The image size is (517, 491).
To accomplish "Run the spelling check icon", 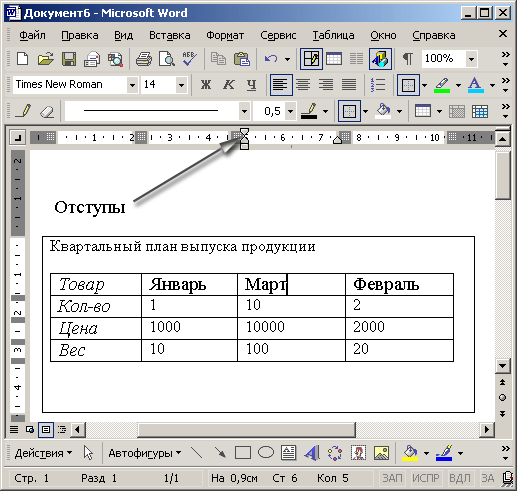I will (189, 59).
